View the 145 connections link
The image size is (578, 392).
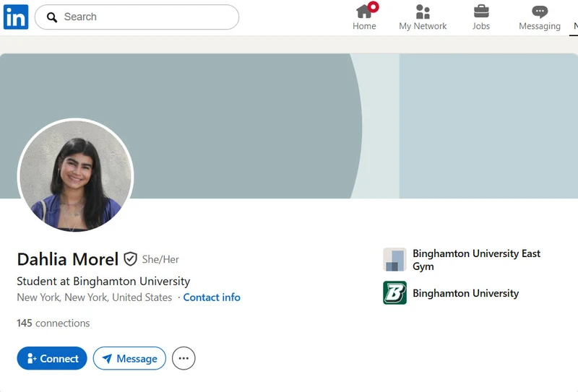(53, 323)
